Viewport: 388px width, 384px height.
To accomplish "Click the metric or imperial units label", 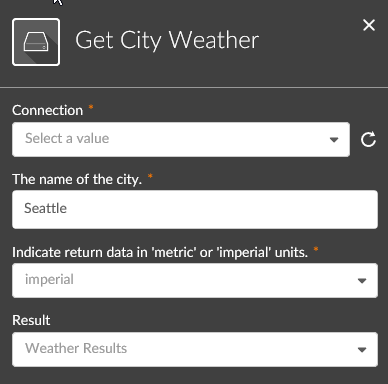I will tap(160, 252).
